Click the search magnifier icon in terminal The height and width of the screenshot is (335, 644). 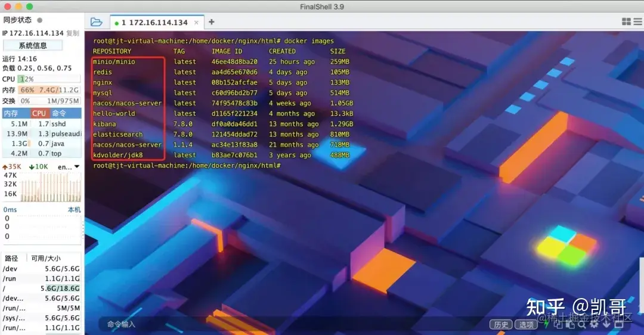(583, 324)
